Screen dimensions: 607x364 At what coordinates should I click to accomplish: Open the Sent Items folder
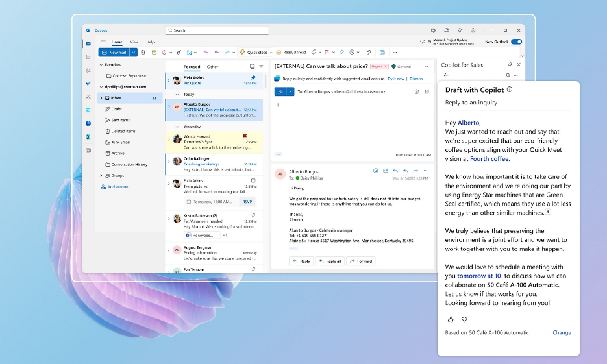click(x=120, y=120)
